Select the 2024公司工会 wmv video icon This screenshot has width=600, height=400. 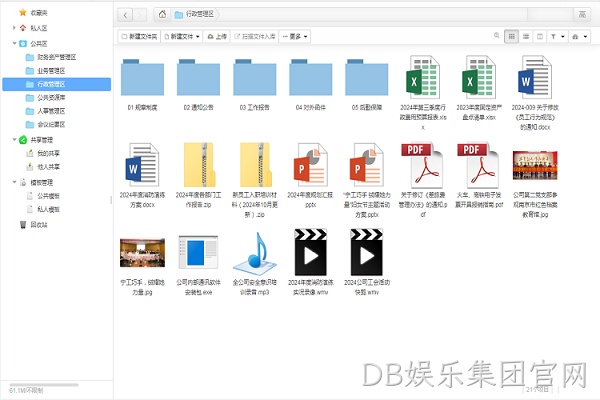367,252
